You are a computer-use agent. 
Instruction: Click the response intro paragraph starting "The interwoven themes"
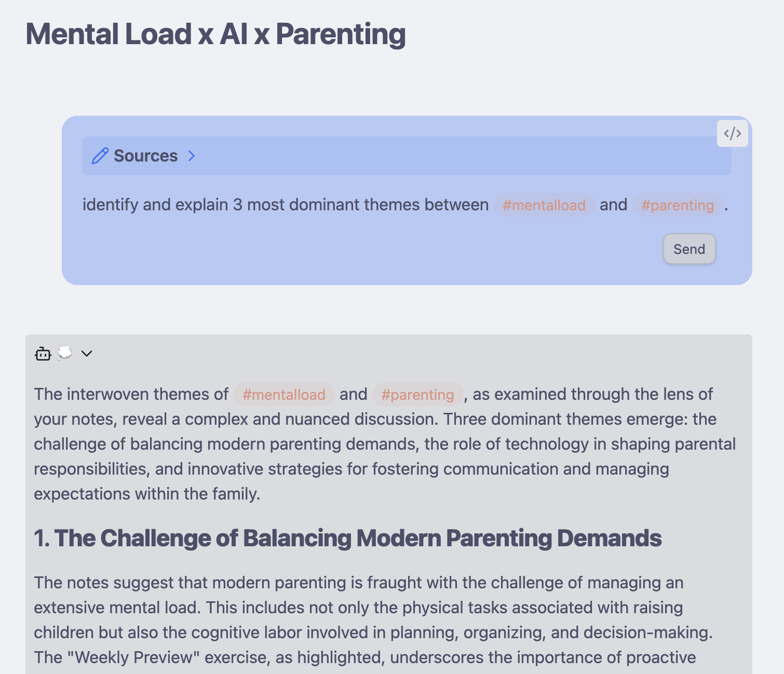pyautogui.click(x=363, y=444)
